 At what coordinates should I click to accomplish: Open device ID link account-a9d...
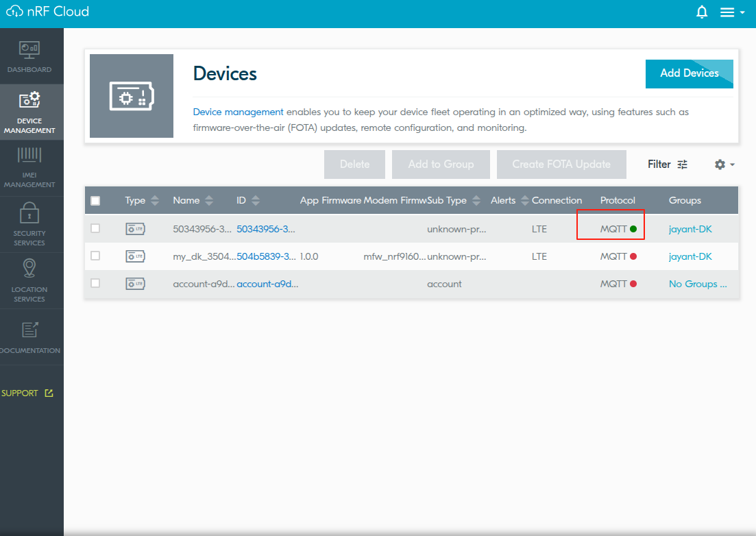pos(267,284)
